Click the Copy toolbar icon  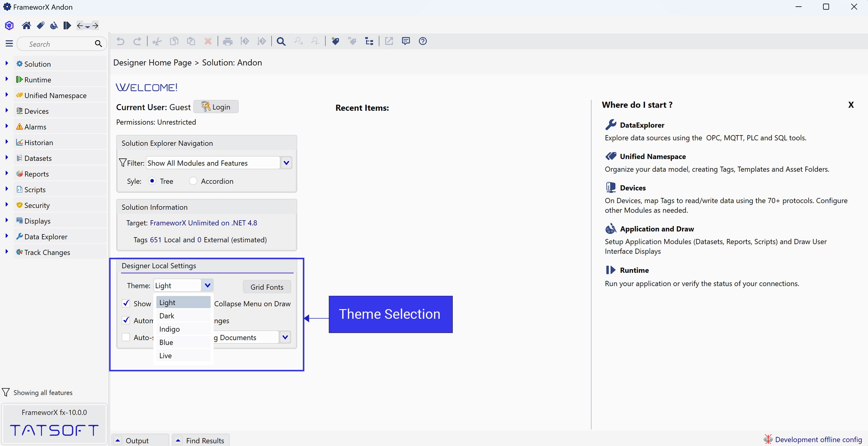[174, 41]
